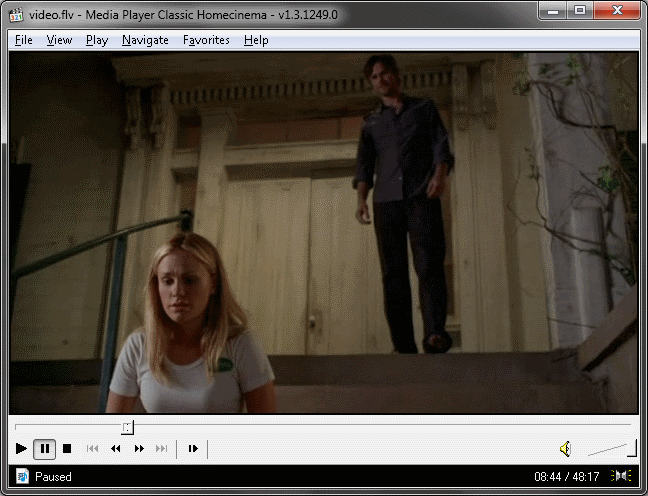Viewport: 648px width, 496px height.
Task: Step forward one frame
Action: pos(193,448)
